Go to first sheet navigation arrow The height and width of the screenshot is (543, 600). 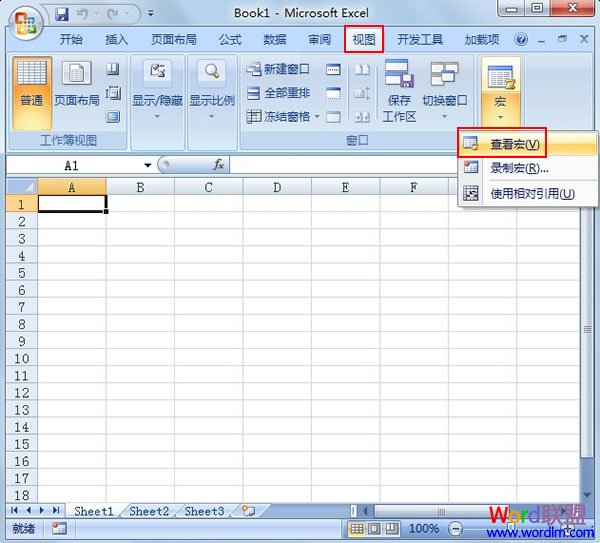click(x=15, y=510)
